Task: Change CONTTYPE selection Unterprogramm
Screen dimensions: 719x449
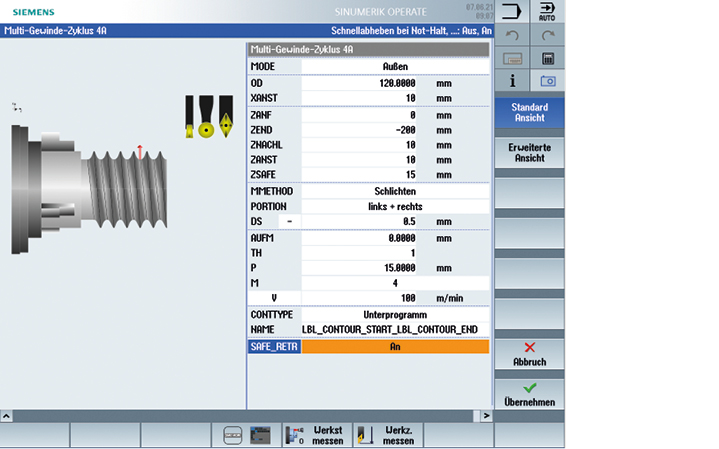Action: click(x=395, y=315)
